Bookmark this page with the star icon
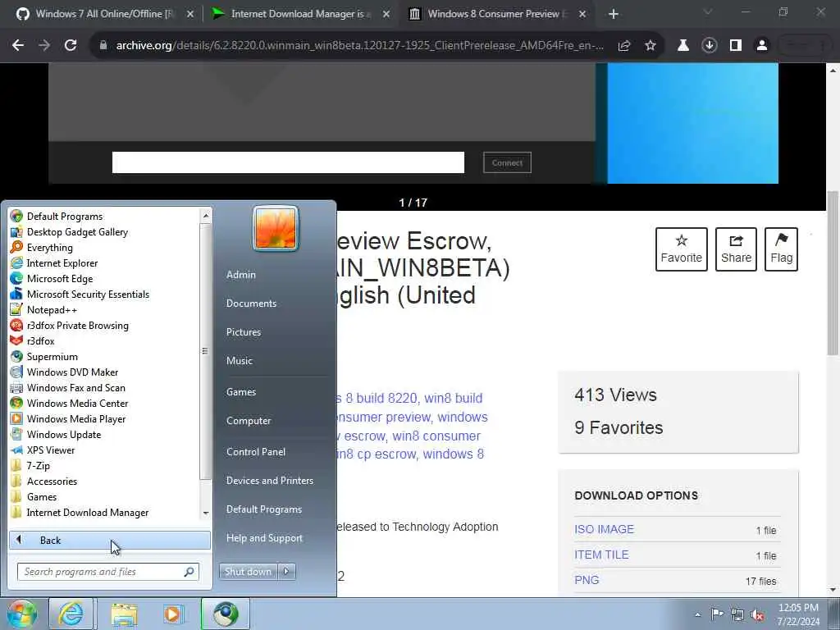This screenshot has width=840, height=630. tap(651, 46)
